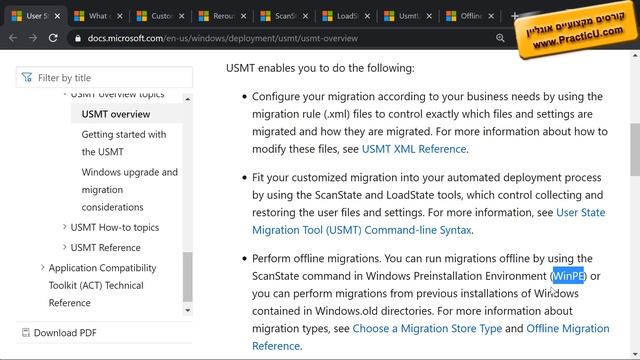Switch to the 'Usmt' tab
This screenshot has height=360, width=640.
pos(407,16)
